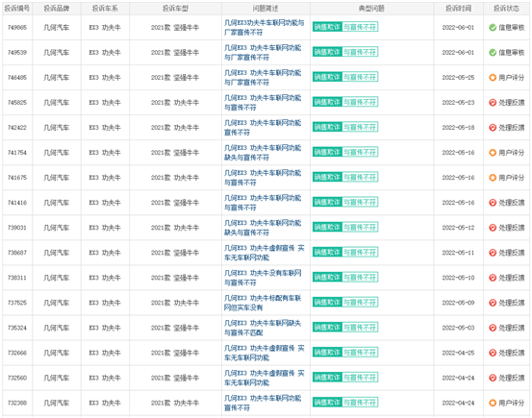532x418 pixels.
Task: Click the red feedback icon in row 741416
Action: 493,203
